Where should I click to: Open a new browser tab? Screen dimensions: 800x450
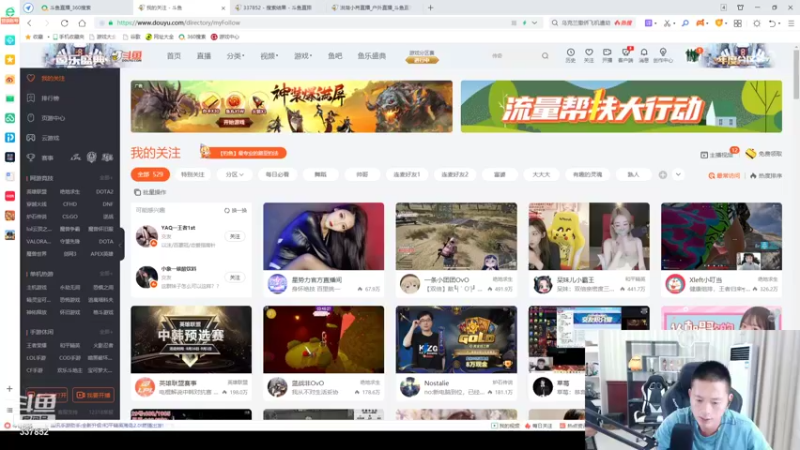coord(431,8)
